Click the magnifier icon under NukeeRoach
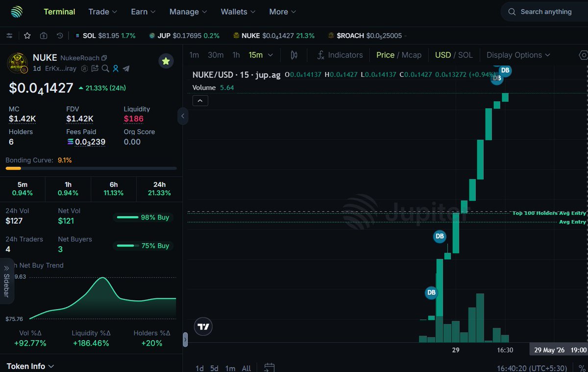The image size is (588, 372). coord(105,69)
